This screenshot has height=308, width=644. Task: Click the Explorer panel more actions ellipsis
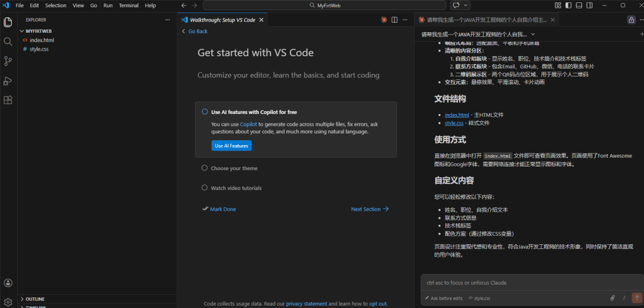coord(167,20)
